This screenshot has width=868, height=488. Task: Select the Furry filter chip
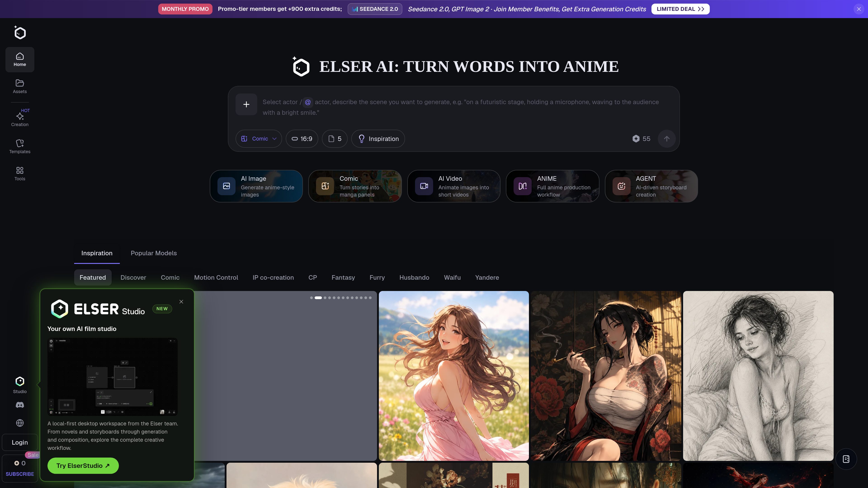pos(377,277)
